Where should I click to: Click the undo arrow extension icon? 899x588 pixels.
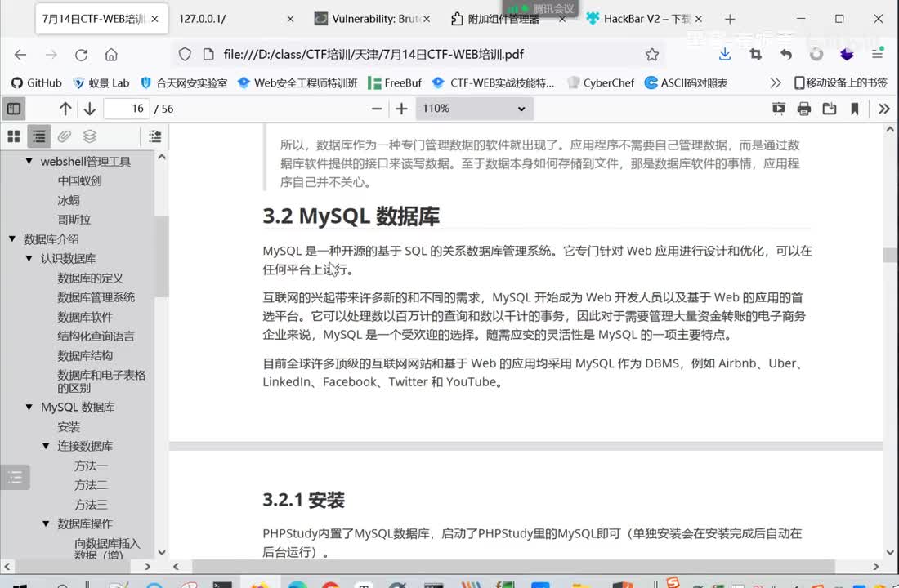tap(786, 55)
